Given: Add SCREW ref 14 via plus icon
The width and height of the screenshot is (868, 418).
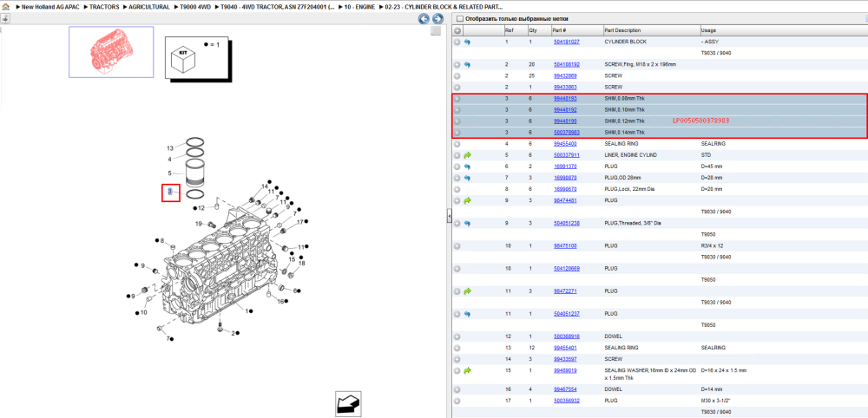Looking at the screenshot, I should [x=457, y=359].
